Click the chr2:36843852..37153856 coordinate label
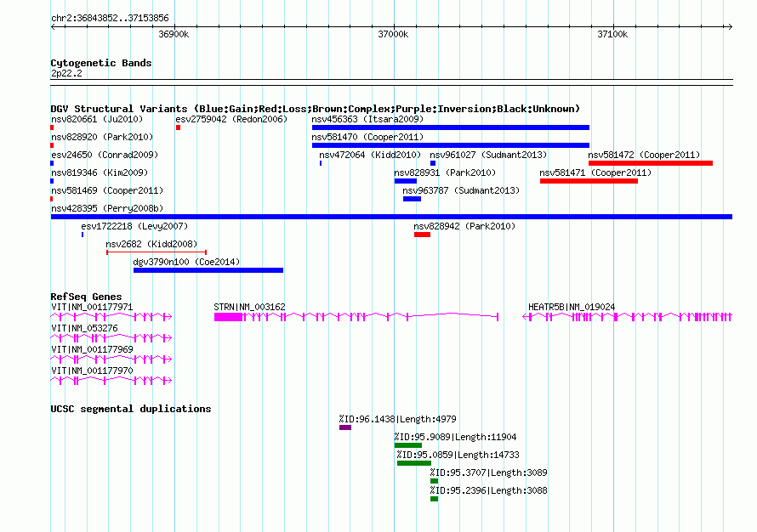This screenshot has width=757, height=532. click(x=110, y=18)
